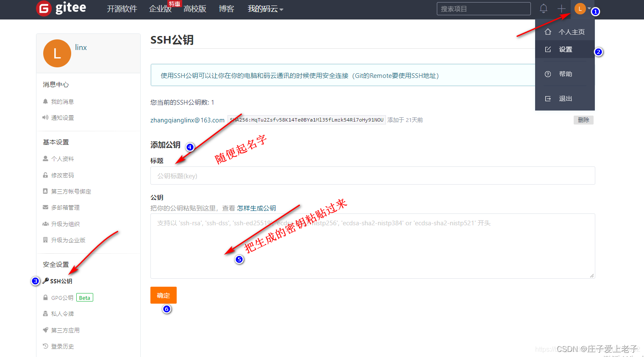Click the group icon beside 升级为组织

tap(45, 224)
